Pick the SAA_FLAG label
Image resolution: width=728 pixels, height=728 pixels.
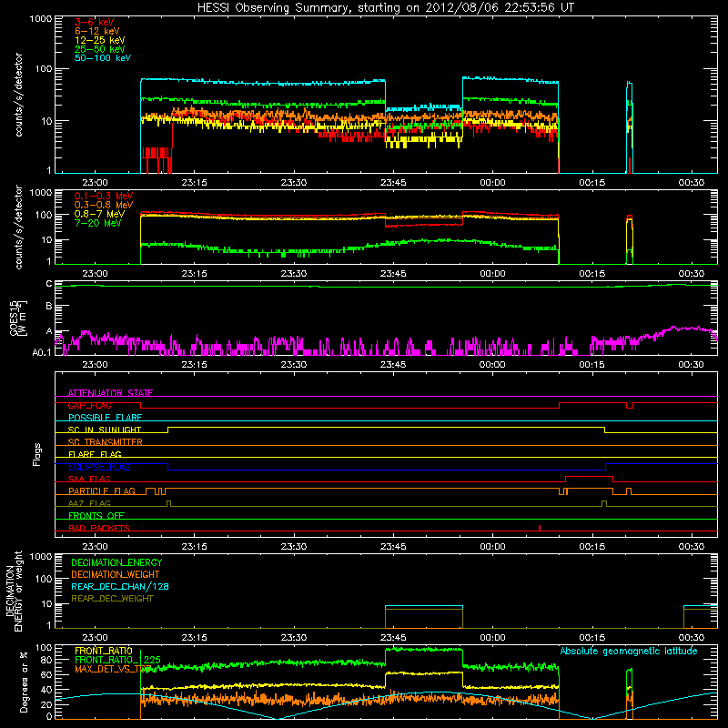point(89,479)
